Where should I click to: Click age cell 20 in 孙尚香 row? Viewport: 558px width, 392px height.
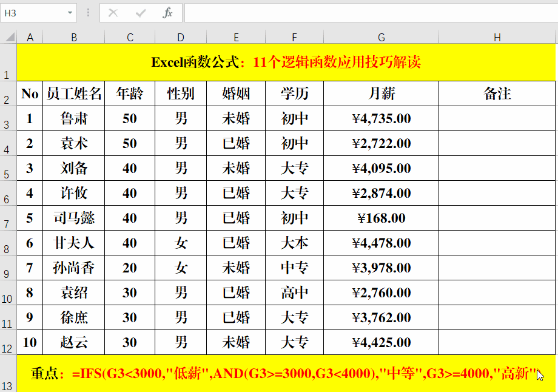point(130,268)
